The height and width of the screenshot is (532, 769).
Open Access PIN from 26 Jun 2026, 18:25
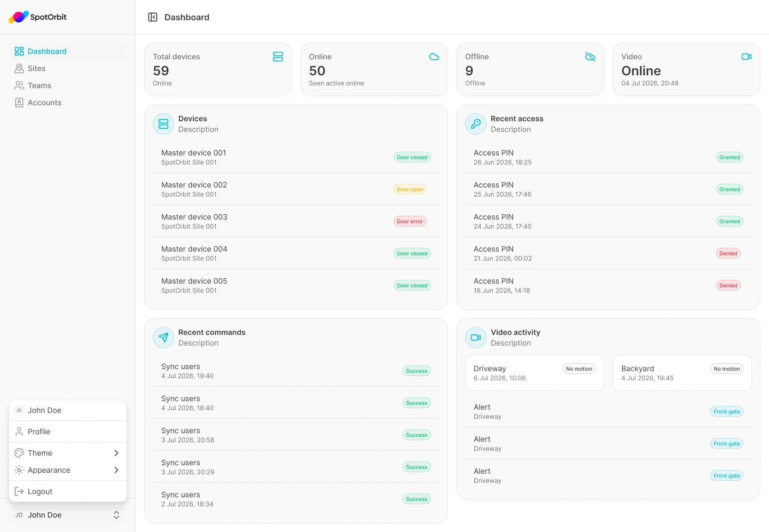[608, 157]
